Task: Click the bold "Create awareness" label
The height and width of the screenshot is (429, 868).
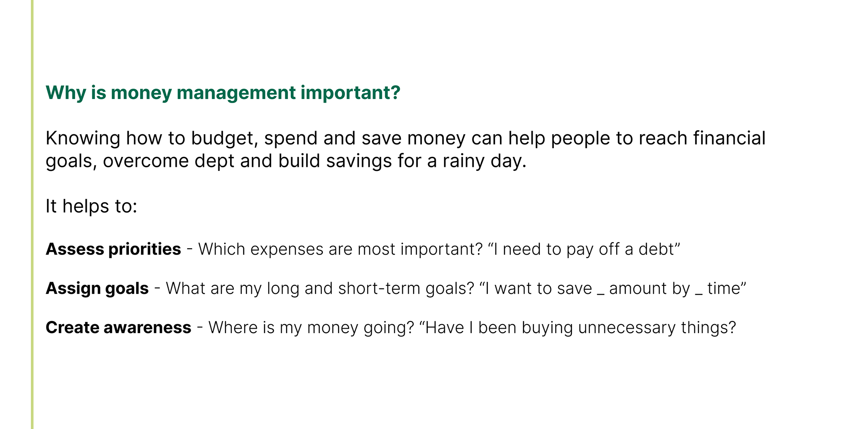Action: 118,328
